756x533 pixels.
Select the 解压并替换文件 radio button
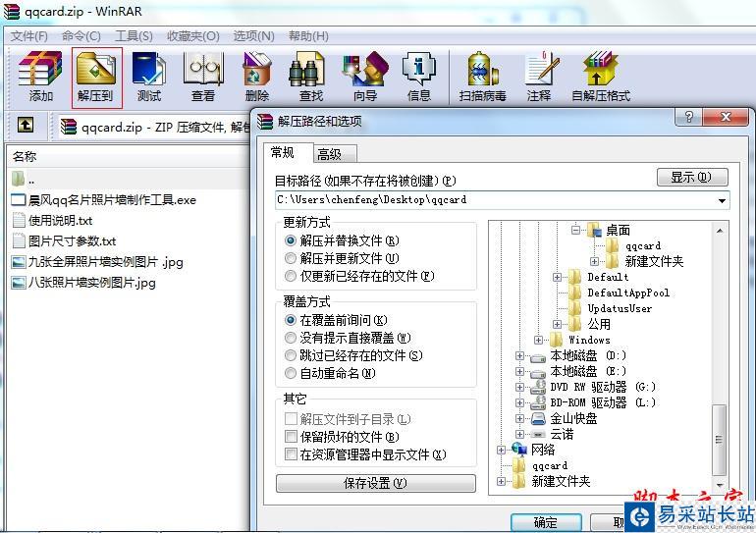(291, 240)
